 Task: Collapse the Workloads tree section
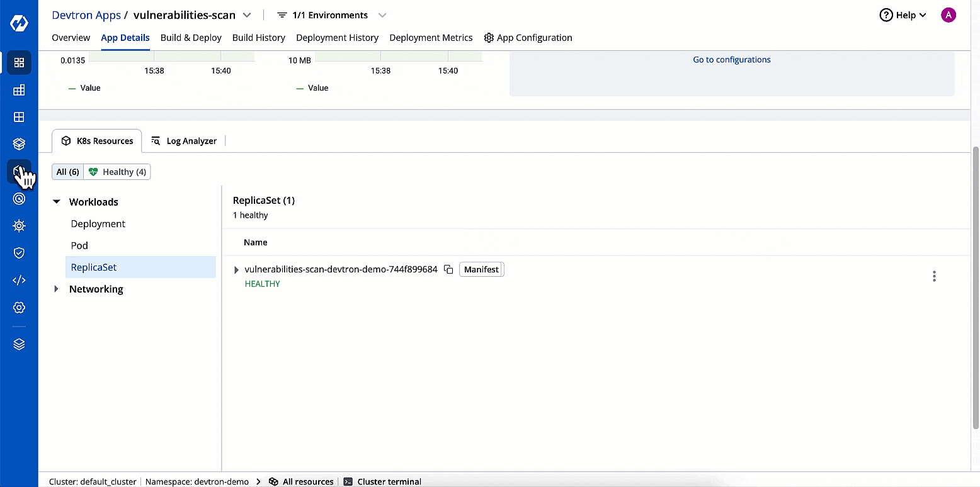click(57, 202)
